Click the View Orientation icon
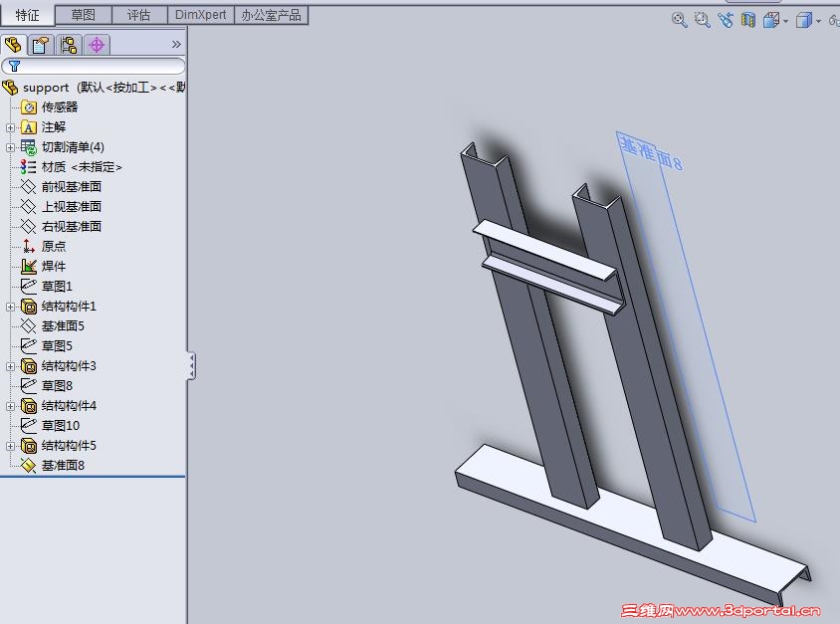This screenshot has width=840, height=624. pos(771,20)
